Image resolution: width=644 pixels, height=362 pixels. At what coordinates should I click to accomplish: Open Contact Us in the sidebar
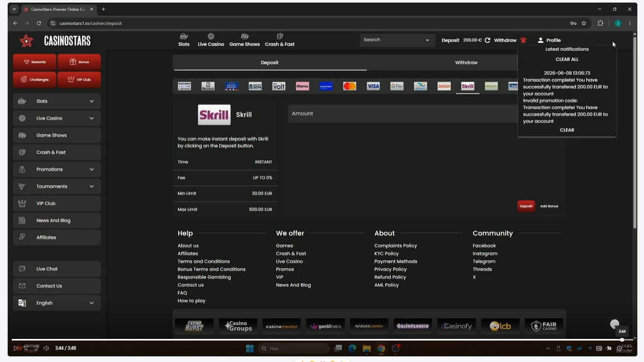[57, 286]
